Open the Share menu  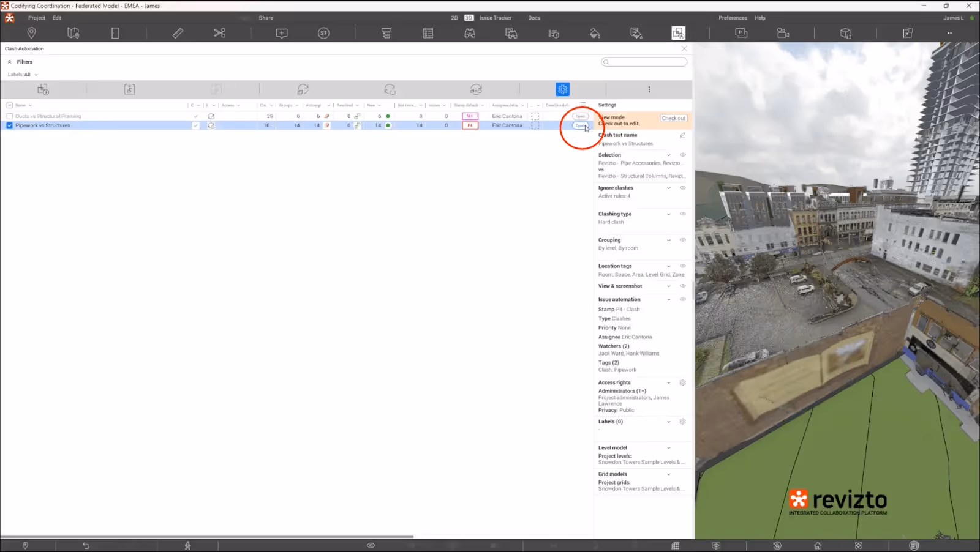(x=266, y=18)
